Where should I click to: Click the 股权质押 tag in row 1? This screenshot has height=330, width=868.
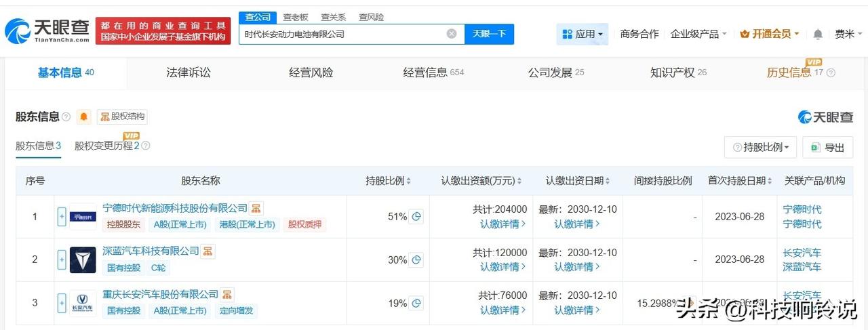coord(305,224)
